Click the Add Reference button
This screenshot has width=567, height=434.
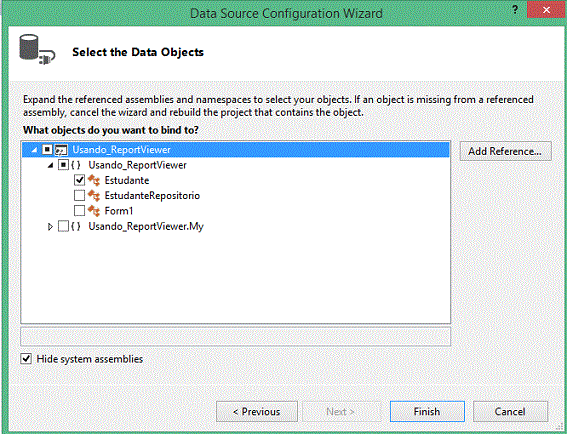click(x=506, y=151)
